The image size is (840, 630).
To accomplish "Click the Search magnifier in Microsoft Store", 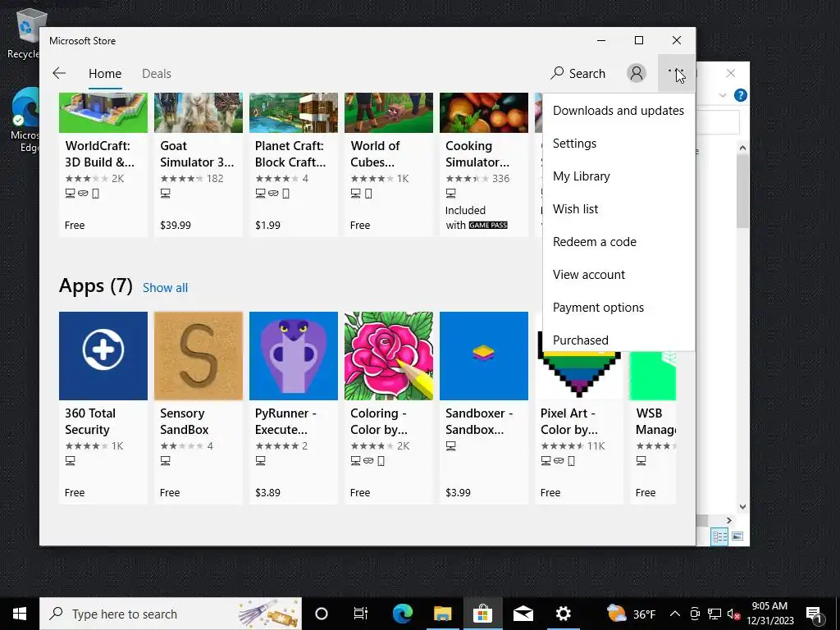I will [578, 73].
